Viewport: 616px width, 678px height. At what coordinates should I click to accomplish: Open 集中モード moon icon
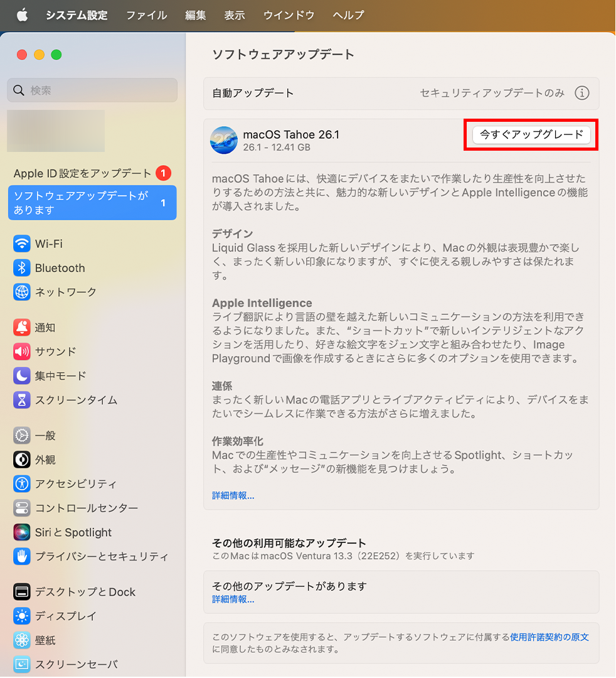(22, 376)
